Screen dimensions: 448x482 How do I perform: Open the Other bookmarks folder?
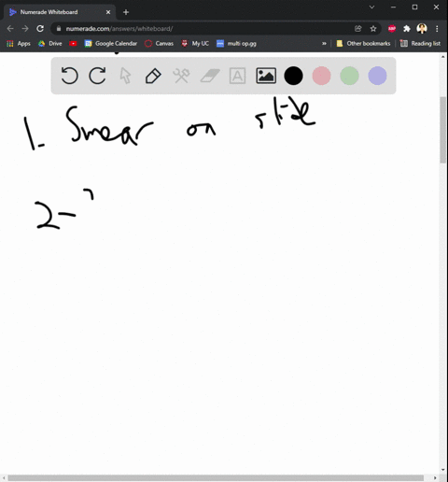pos(363,44)
